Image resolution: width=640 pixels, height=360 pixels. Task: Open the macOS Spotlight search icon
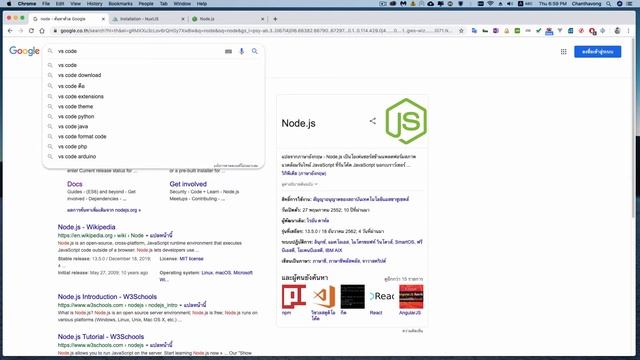pos(609,4)
